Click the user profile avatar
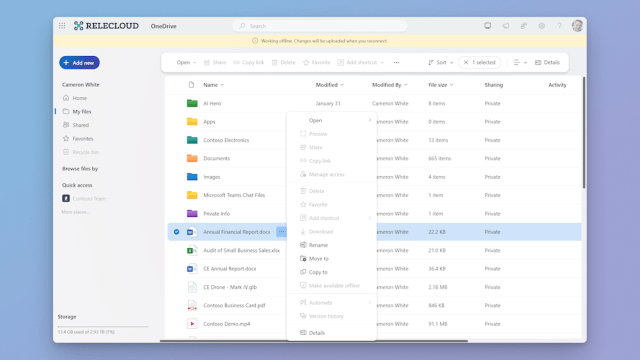 (x=577, y=26)
